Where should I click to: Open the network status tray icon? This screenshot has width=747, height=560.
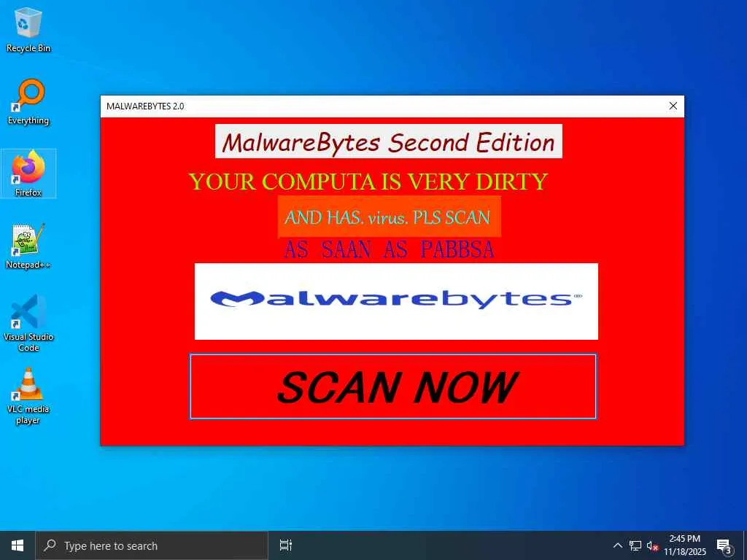pos(635,545)
